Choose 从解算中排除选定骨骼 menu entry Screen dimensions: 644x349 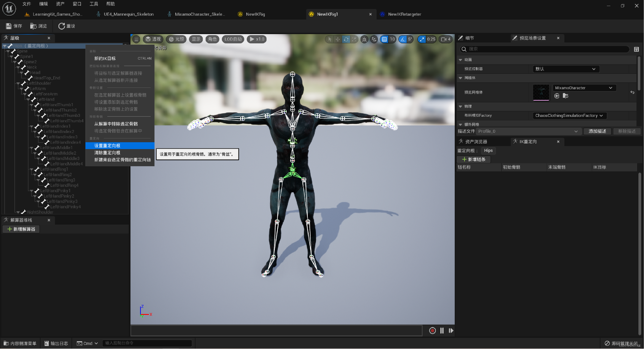pos(120,124)
